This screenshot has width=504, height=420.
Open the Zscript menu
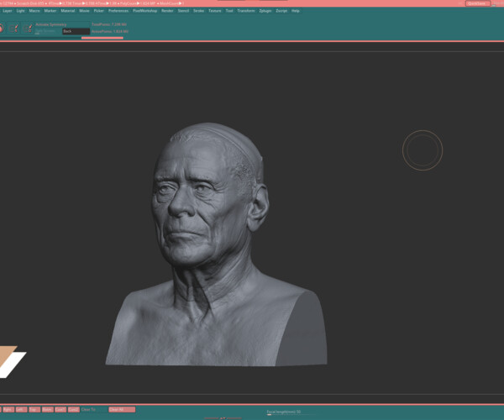[x=281, y=11]
